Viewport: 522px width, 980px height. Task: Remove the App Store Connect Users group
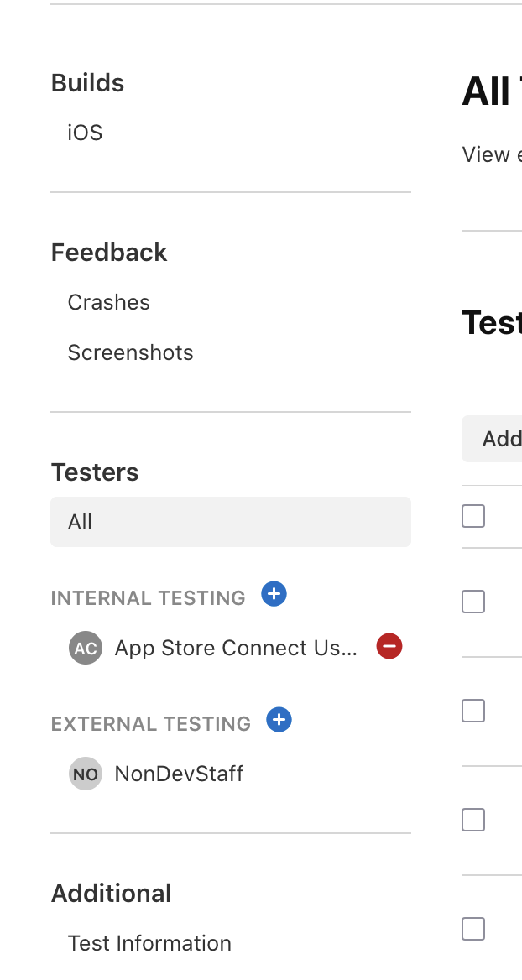pos(389,647)
